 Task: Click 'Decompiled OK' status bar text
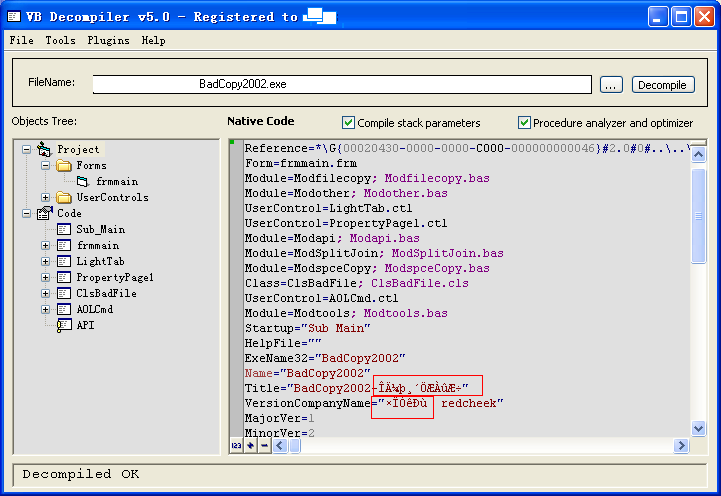coord(80,474)
